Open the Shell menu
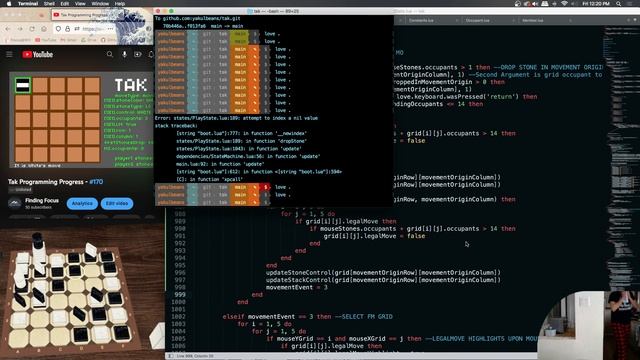Screen dimensions: 640x360 click(49, 4)
